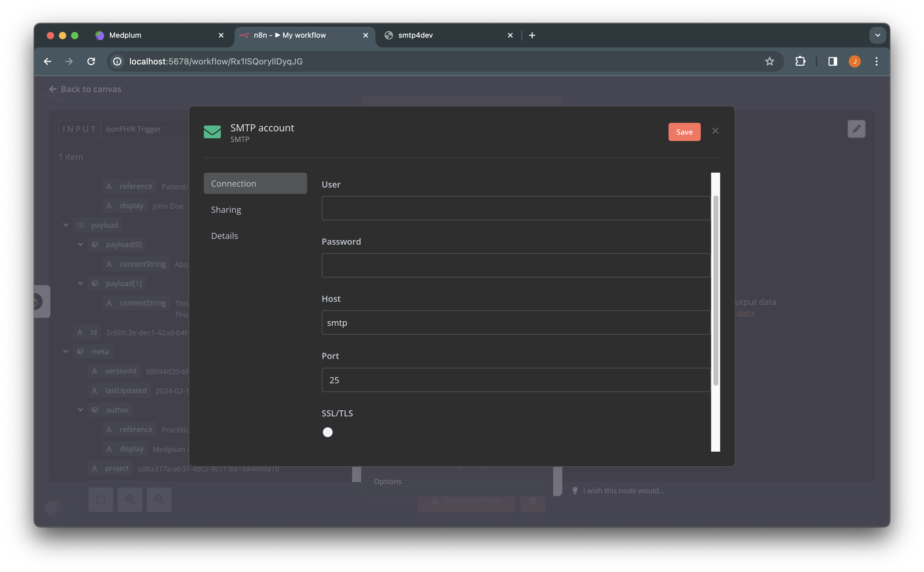This screenshot has height=572, width=924.
Task: Click the green SMTP envelope icon
Action: click(x=212, y=132)
